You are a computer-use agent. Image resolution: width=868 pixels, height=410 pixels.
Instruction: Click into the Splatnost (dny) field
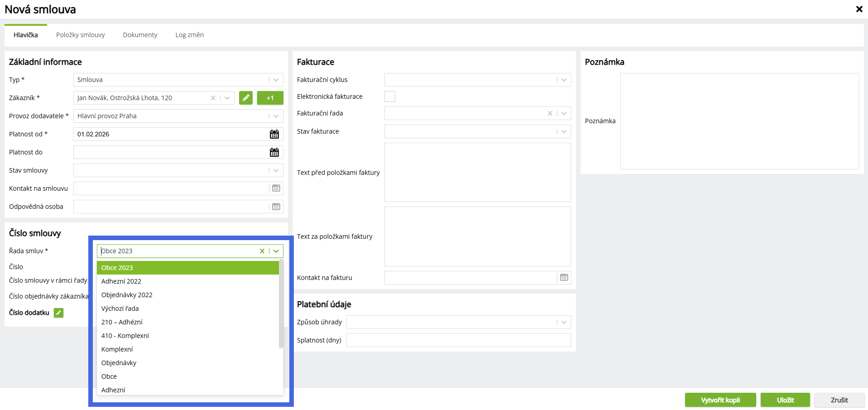click(458, 340)
